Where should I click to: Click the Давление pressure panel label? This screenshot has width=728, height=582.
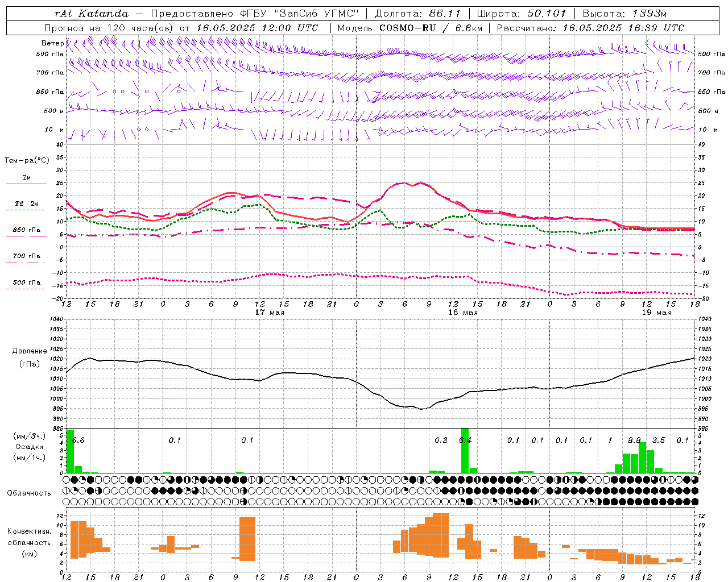pos(30,351)
